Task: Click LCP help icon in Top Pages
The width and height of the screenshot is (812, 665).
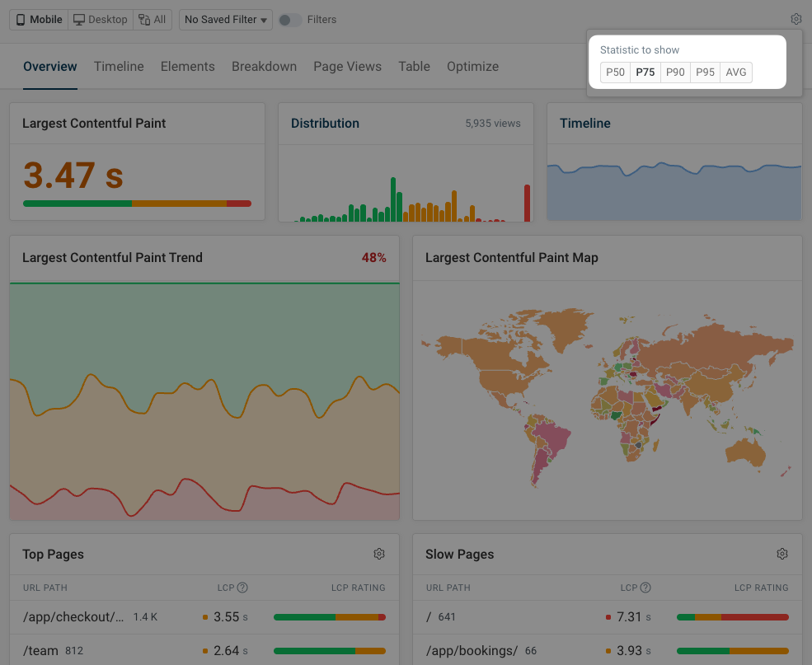Action: coord(242,588)
